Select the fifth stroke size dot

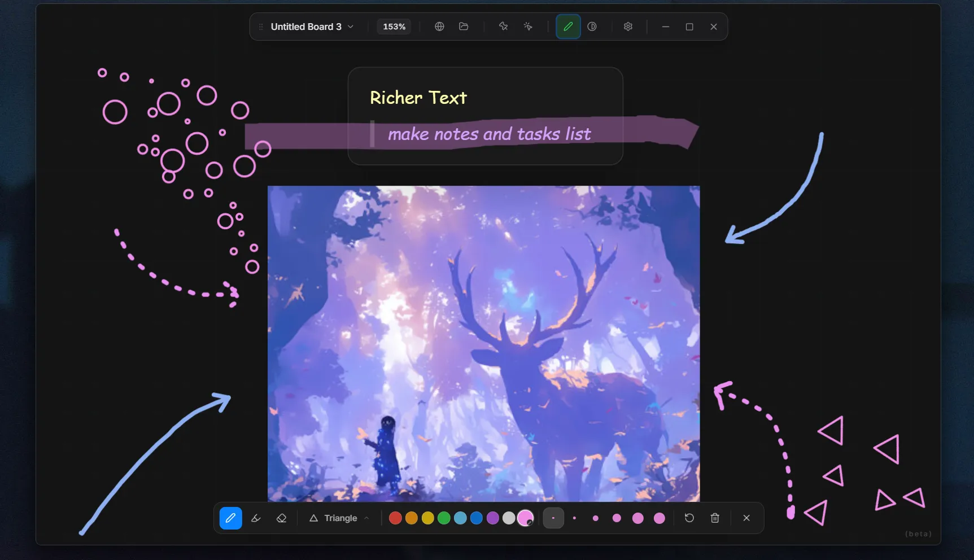point(638,518)
